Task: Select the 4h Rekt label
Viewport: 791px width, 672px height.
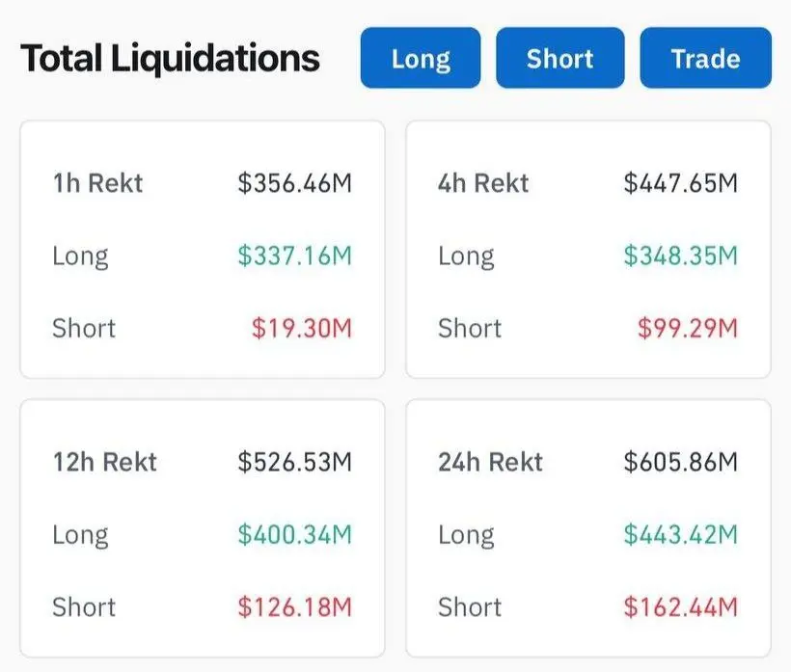Action: 483,183
